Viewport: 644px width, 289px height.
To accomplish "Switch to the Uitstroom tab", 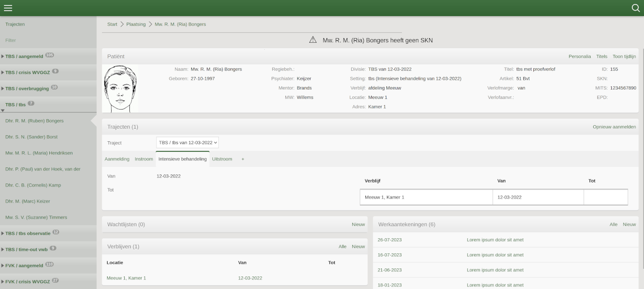I will click(222, 159).
